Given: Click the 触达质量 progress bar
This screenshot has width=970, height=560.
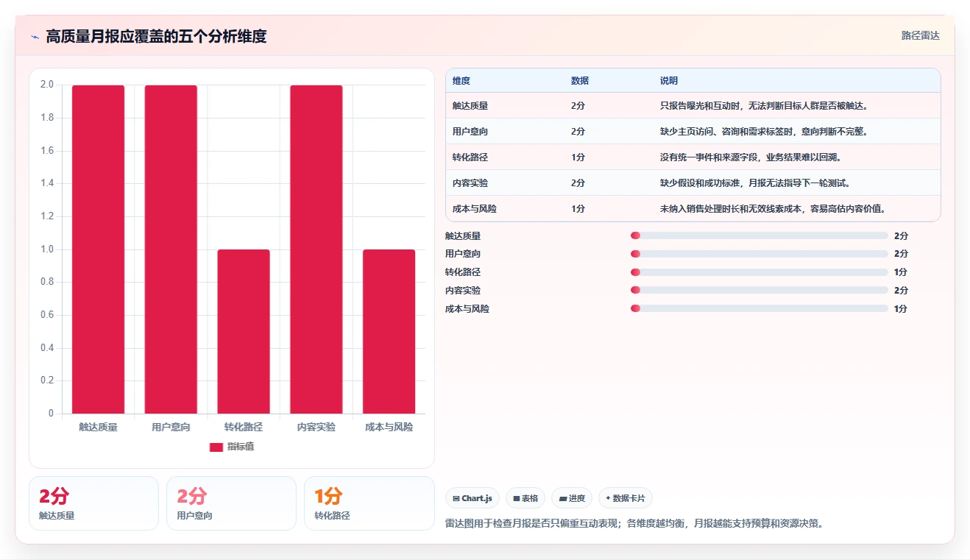Looking at the screenshot, I should point(760,235).
